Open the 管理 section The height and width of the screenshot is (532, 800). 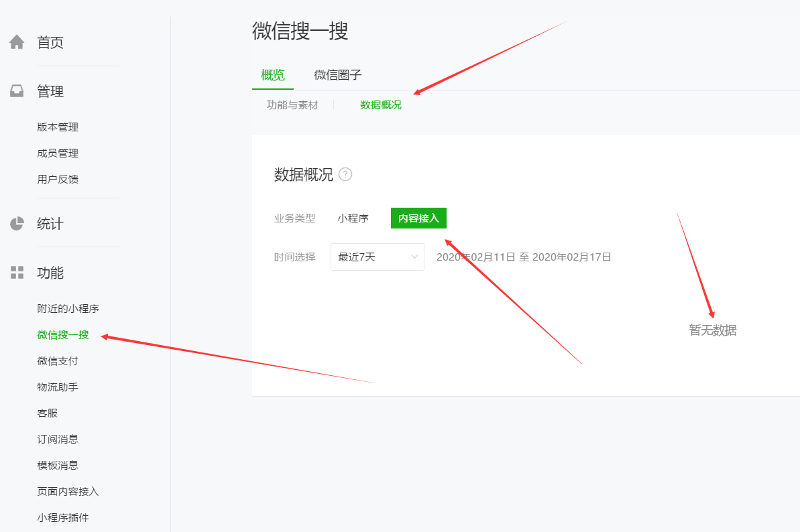pyautogui.click(x=50, y=92)
